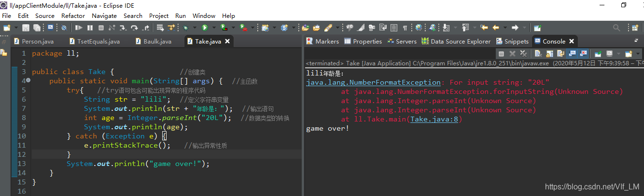Viewport: 644px width, 196px height.
Task: Open a terminal via toolbar icon
Action: click(x=50, y=28)
